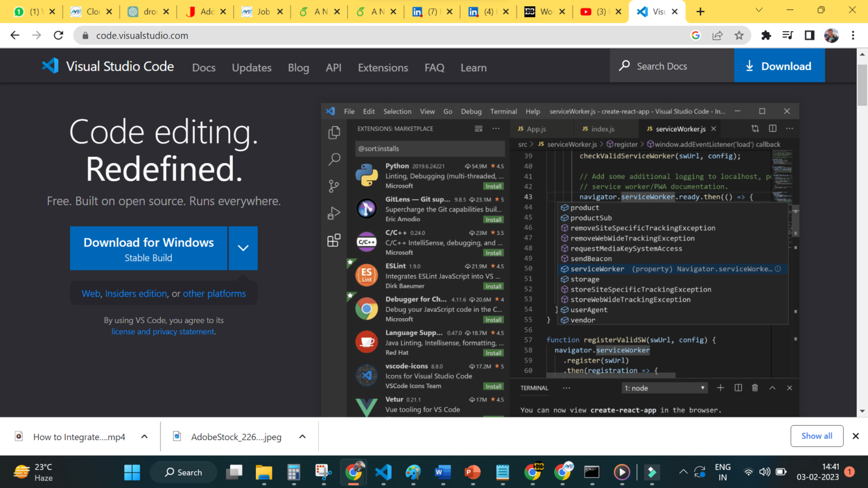The width and height of the screenshot is (868, 488).
Task: Click Show all downloads button
Action: pyautogui.click(x=817, y=436)
